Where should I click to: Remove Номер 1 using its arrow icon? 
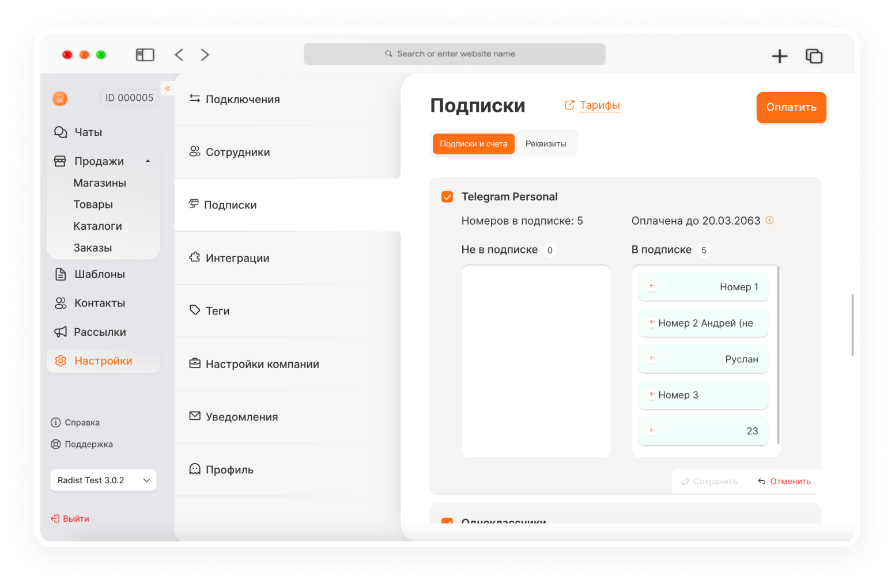652,286
